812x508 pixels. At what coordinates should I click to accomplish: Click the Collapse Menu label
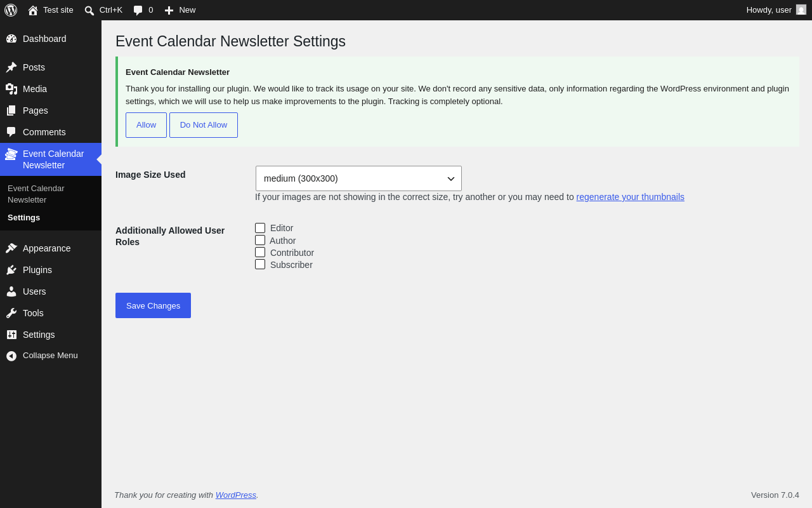coord(50,356)
